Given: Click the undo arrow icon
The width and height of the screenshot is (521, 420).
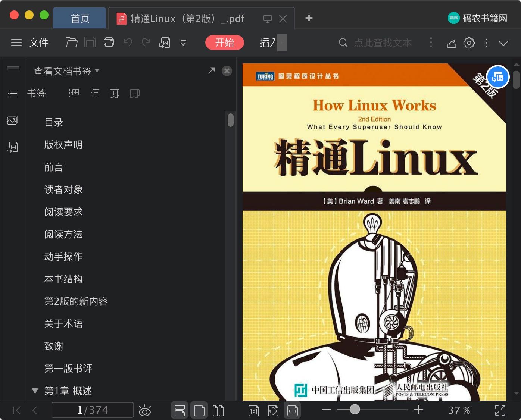Looking at the screenshot, I should click(128, 43).
